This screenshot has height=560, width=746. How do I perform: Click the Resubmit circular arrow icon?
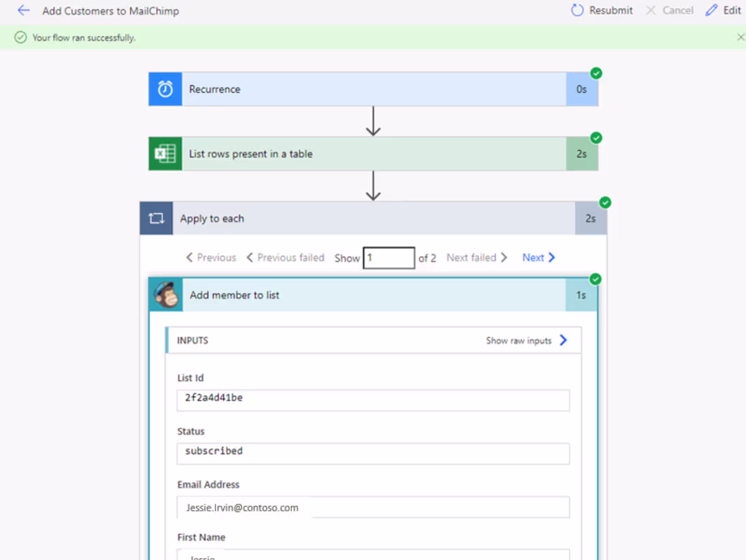pos(577,10)
